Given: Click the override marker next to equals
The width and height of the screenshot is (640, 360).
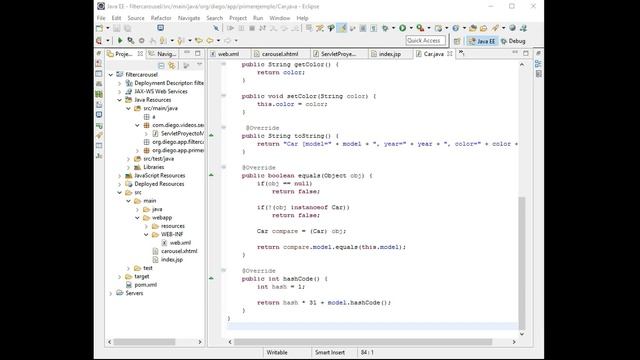Looking at the screenshot, I should [211, 175].
